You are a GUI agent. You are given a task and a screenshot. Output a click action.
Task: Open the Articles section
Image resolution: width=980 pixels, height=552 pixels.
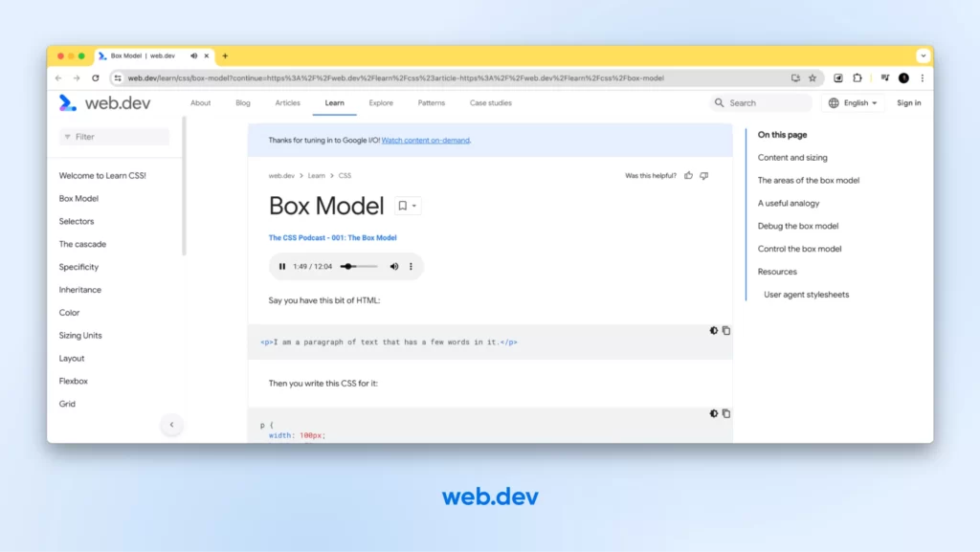[287, 103]
